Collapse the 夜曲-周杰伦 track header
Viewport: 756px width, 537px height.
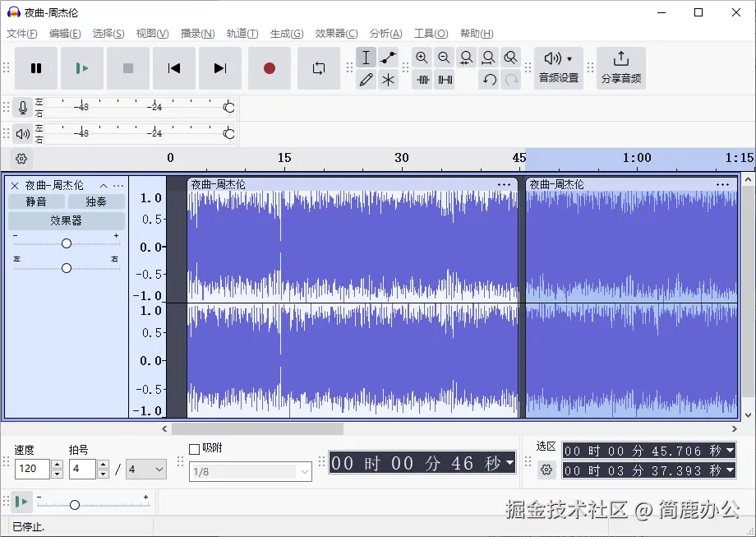tap(104, 185)
